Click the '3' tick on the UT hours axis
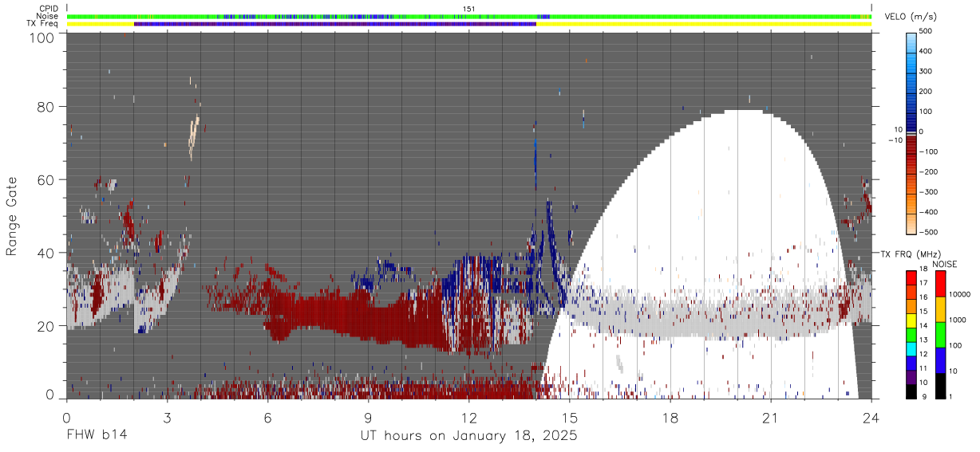This screenshot has height=452, width=980. point(167,417)
